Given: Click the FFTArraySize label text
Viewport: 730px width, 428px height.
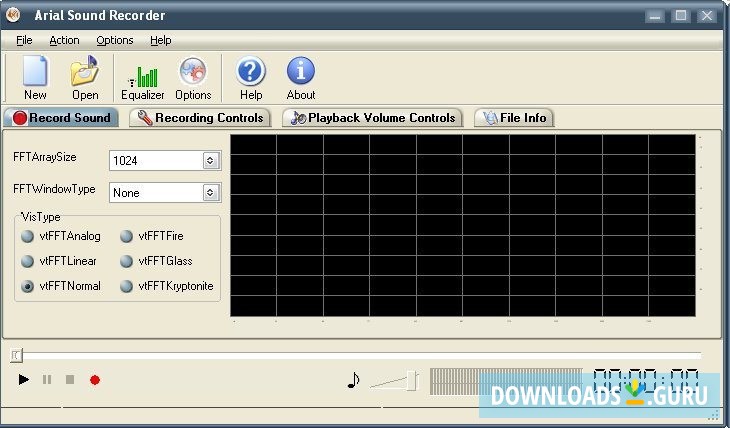Looking at the screenshot, I should (45, 157).
